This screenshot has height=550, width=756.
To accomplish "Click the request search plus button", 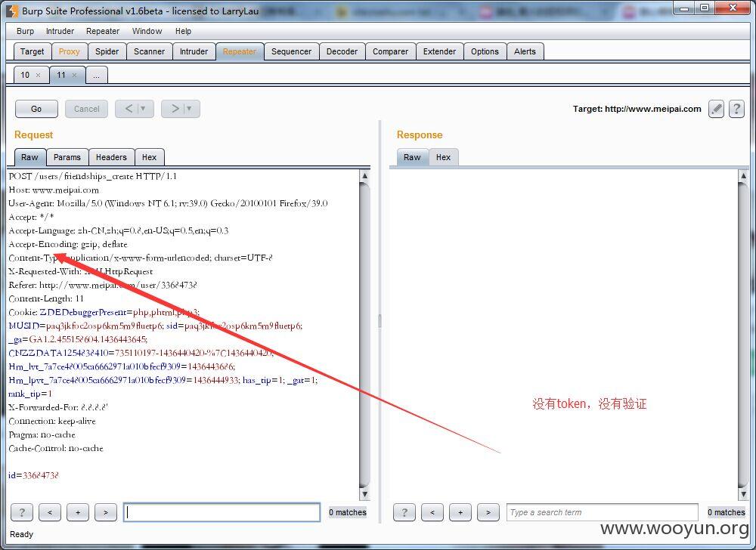I will point(78,512).
